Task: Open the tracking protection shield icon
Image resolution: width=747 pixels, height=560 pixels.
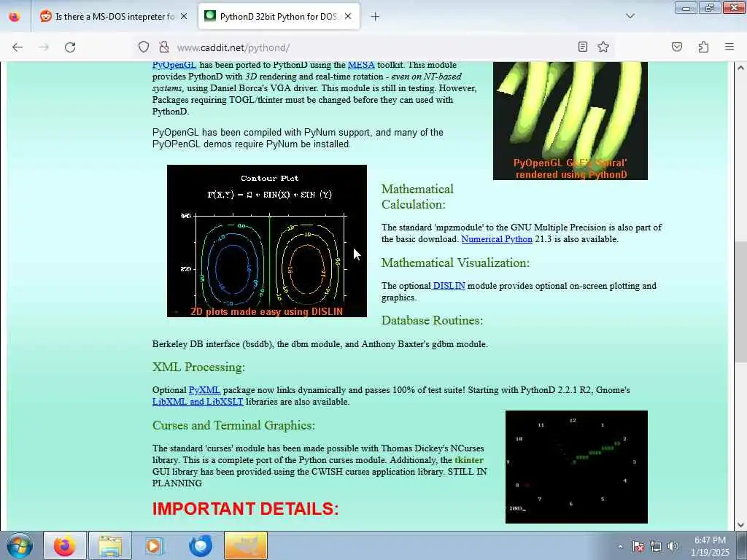Action: (144, 47)
